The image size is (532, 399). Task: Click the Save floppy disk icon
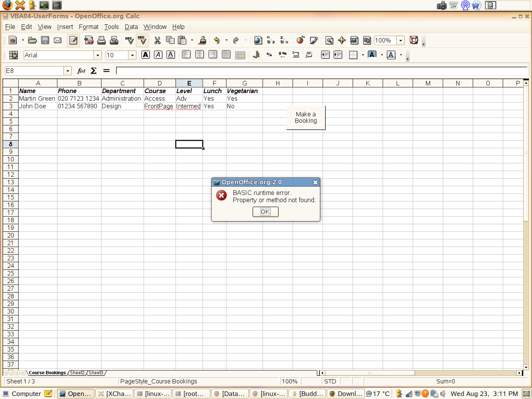45,40
